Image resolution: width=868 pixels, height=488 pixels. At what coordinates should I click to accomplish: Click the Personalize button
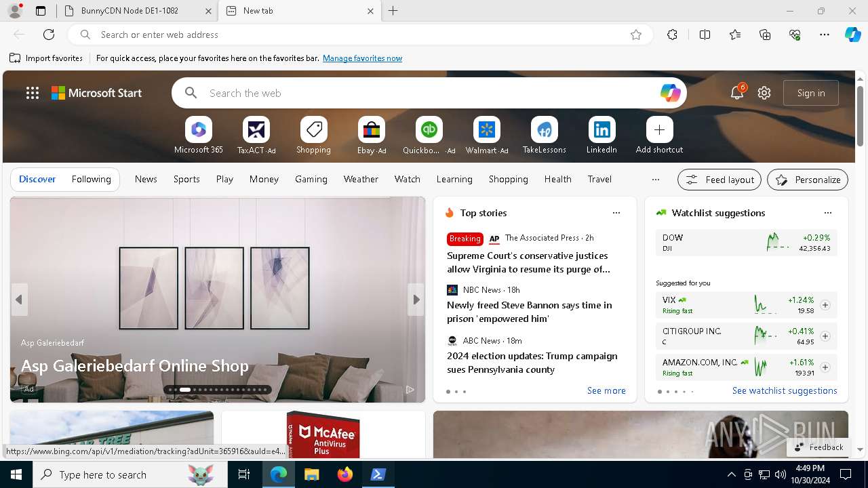point(808,180)
